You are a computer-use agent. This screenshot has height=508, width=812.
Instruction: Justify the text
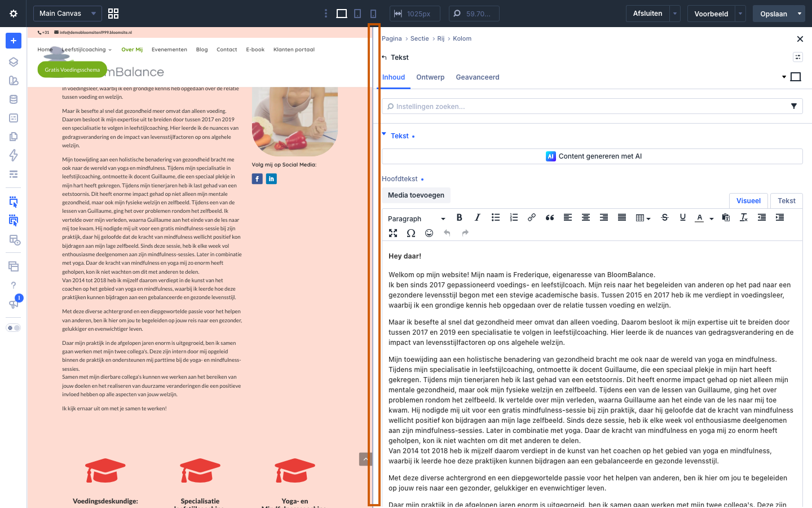click(x=621, y=218)
